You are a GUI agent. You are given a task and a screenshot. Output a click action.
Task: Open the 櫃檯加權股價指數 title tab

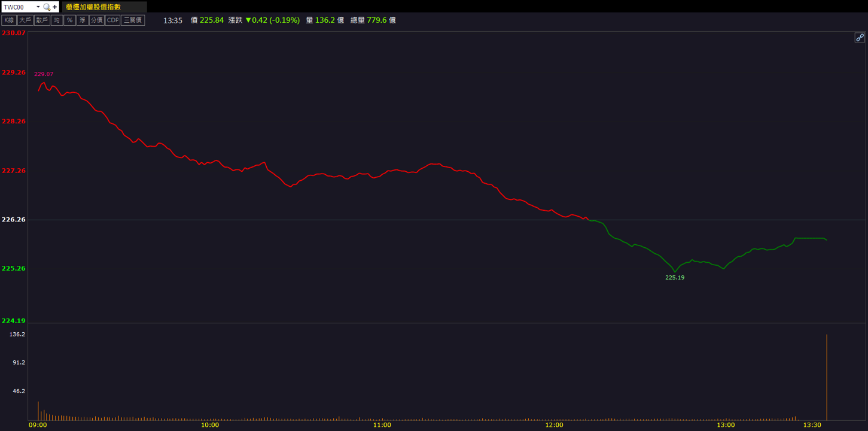coord(104,7)
